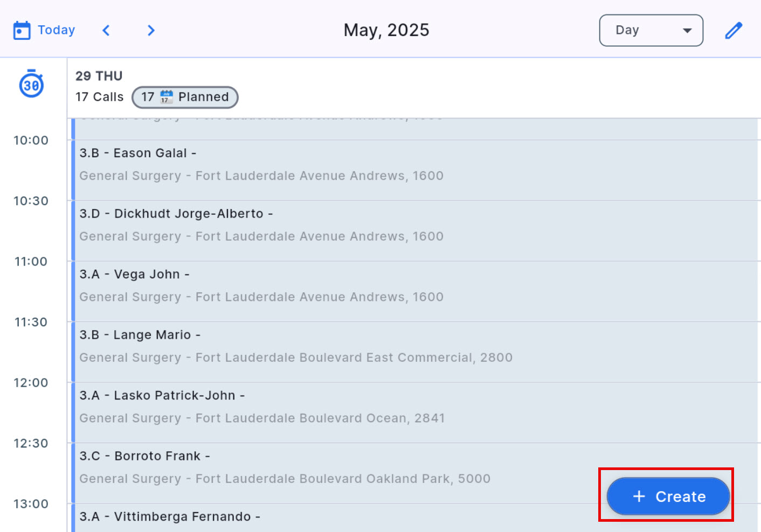Click the Day dropdown arrow
The image size is (761, 532).
[687, 31]
